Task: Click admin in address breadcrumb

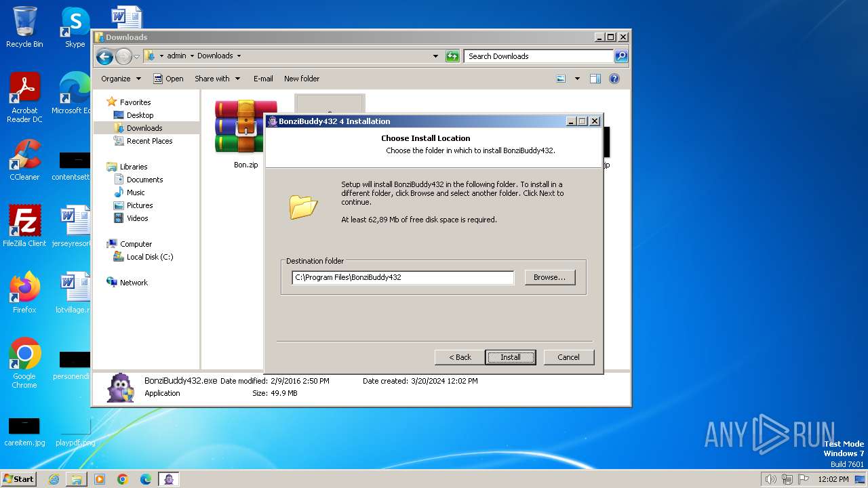Action: pyautogui.click(x=176, y=56)
